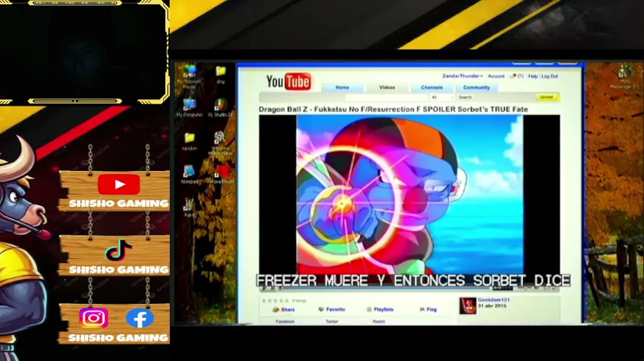This screenshot has width=644, height=361.
Task: Open the inbox mail icon in the header
Action: tap(513, 76)
